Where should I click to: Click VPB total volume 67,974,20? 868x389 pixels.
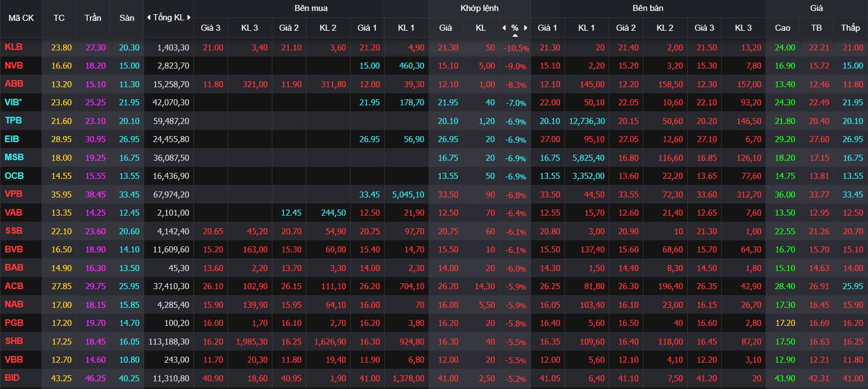point(171,195)
